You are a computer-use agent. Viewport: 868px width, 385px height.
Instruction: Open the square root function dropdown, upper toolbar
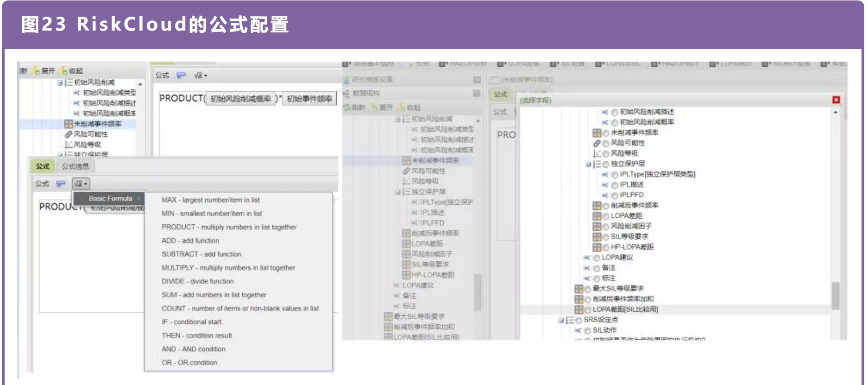(201, 75)
